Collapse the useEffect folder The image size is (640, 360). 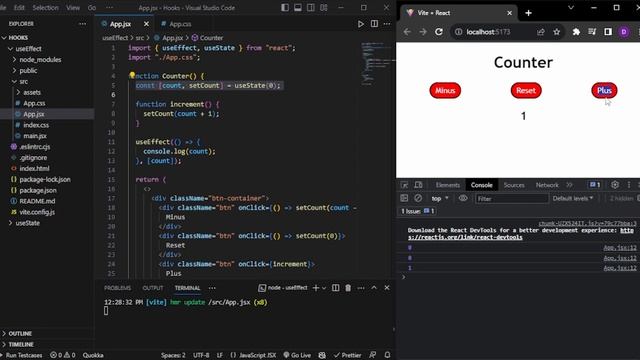(28, 49)
